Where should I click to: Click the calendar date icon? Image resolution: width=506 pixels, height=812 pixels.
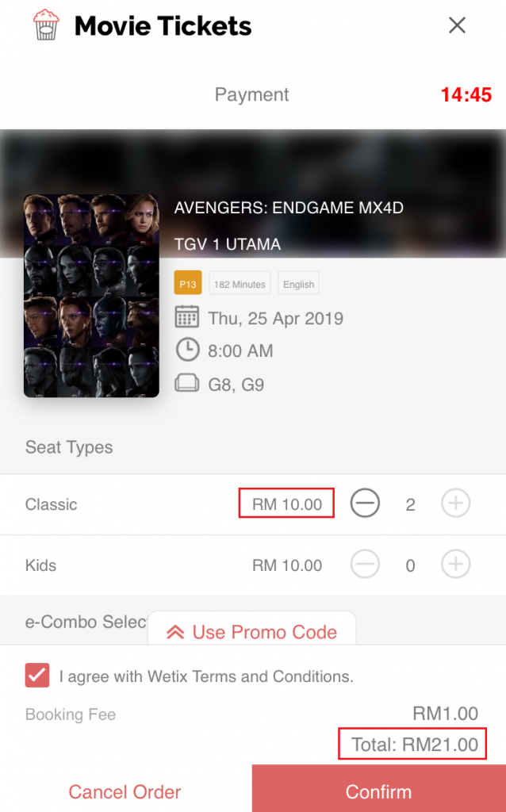coord(186,318)
